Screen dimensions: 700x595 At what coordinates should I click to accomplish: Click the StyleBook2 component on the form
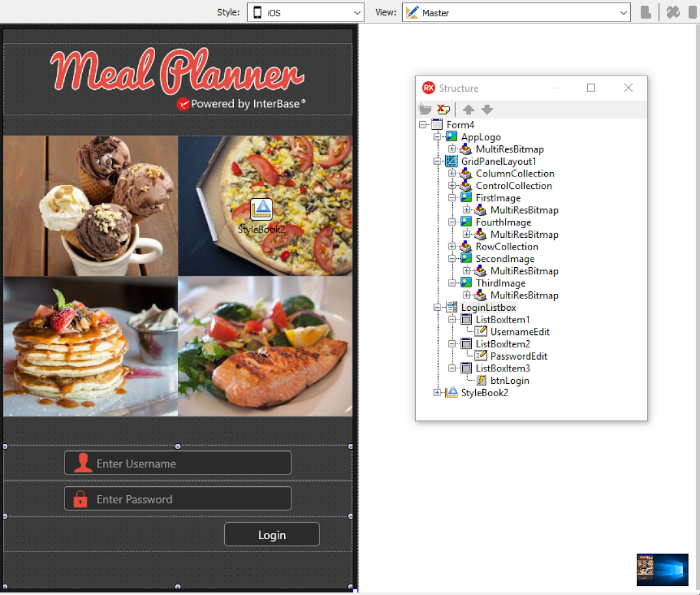pos(261,209)
